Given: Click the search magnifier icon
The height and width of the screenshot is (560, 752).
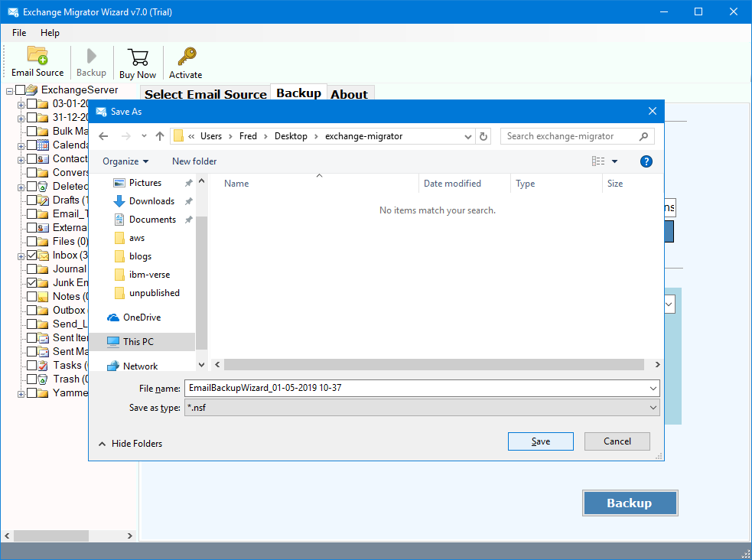Looking at the screenshot, I should click(643, 136).
